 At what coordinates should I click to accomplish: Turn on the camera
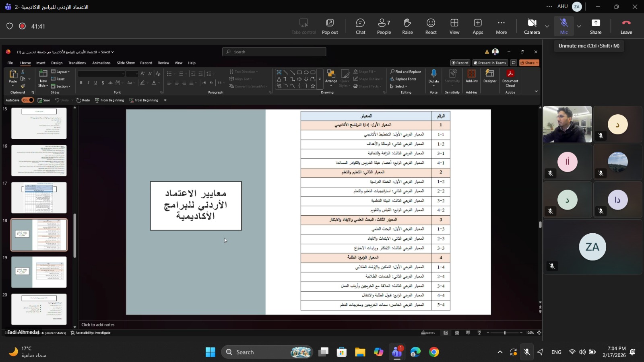click(532, 27)
